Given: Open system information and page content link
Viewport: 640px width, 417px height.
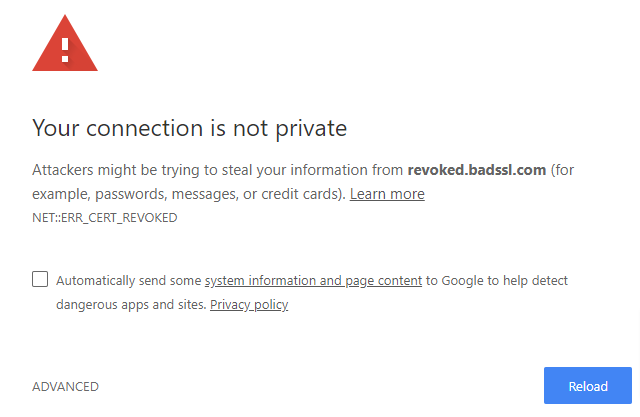Looking at the screenshot, I should click(x=313, y=281).
